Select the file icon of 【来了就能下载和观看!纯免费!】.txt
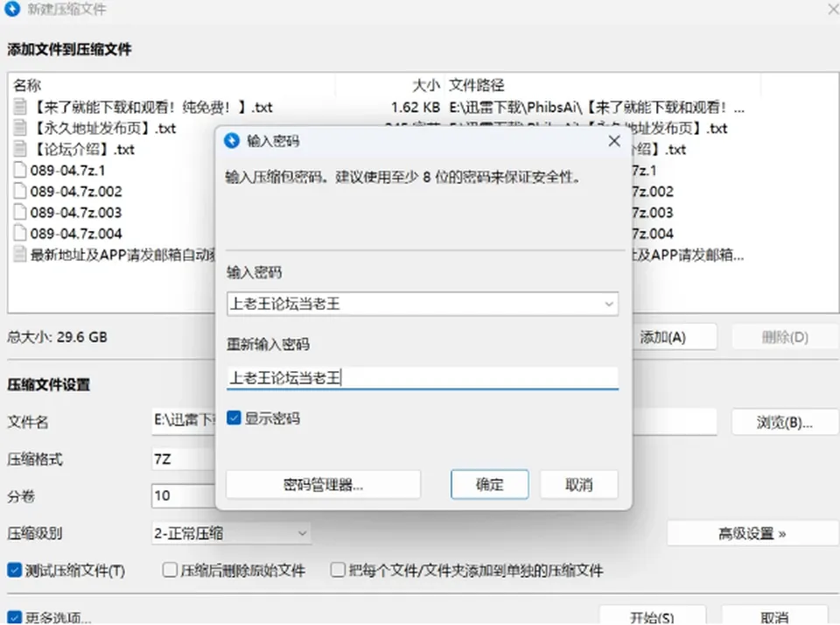The height and width of the screenshot is (625, 840). pyautogui.click(x=20, y=107)
